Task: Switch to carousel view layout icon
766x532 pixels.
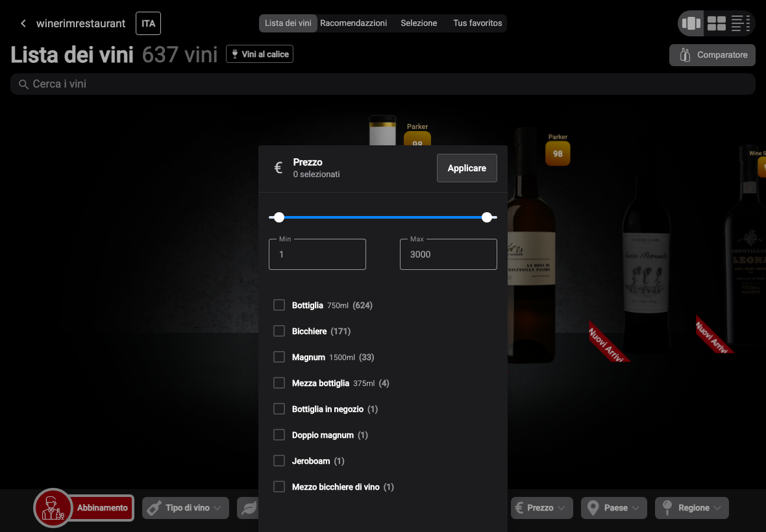Action: click(691, 23)
